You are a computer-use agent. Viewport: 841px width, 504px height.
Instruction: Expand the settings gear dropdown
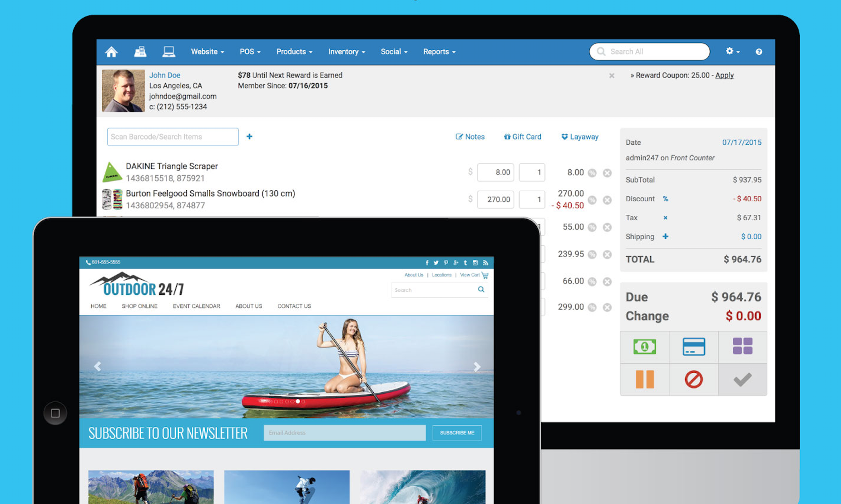732,51
